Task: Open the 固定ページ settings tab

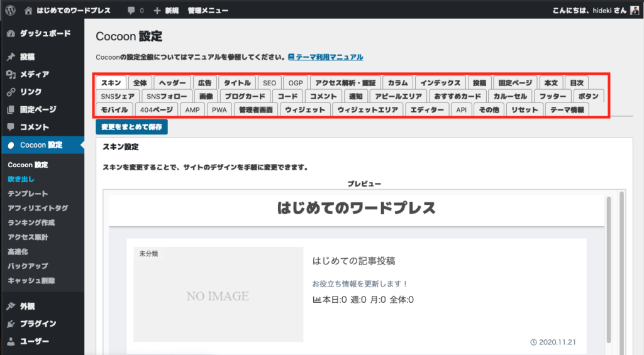Action: pyautogui.click(x=515, y=83)
